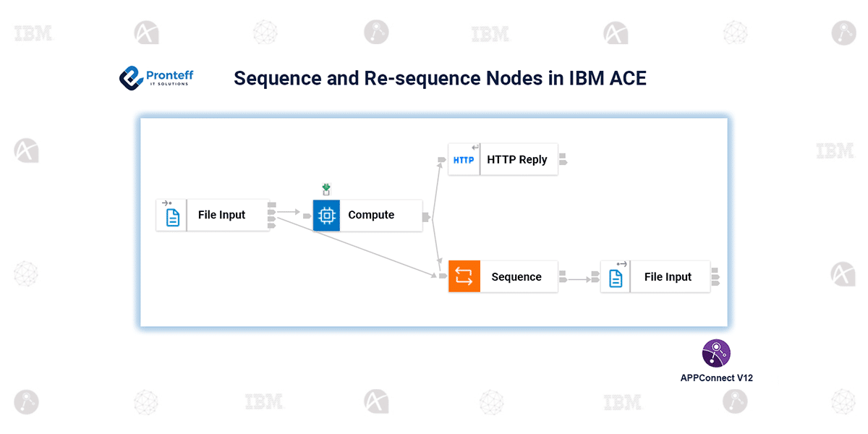Click the Sequence node's output terminal
Image resolution: width=868 pixels, height=434 pixels.
[562, 278]
